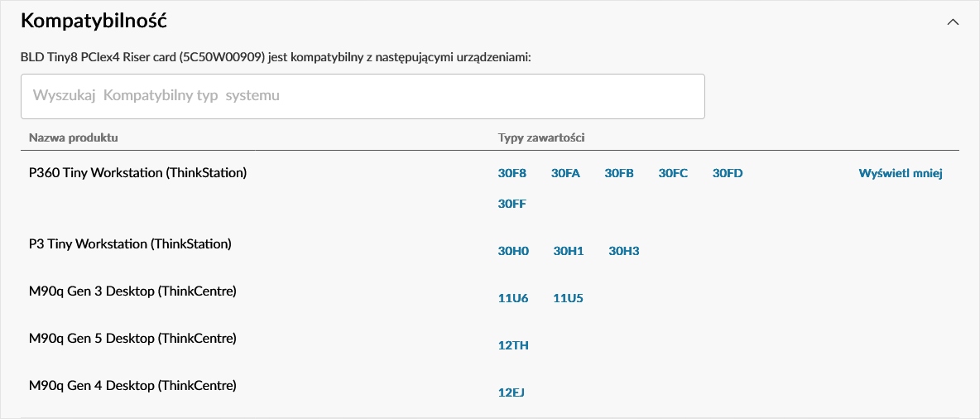Open type 12TH for M90q Gen 5
This screenshot has height=419, width=980.
click(513, 345)
